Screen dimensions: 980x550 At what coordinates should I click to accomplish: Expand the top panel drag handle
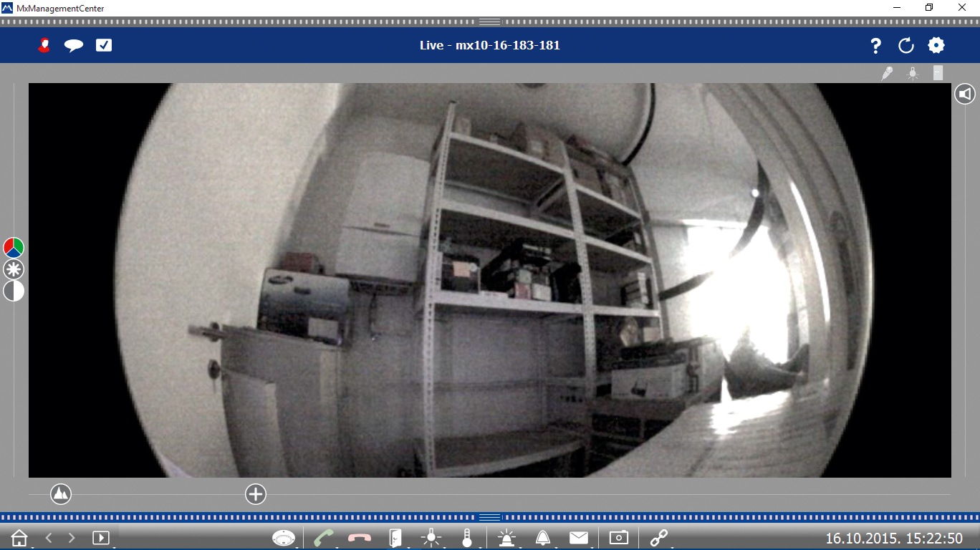490,21
